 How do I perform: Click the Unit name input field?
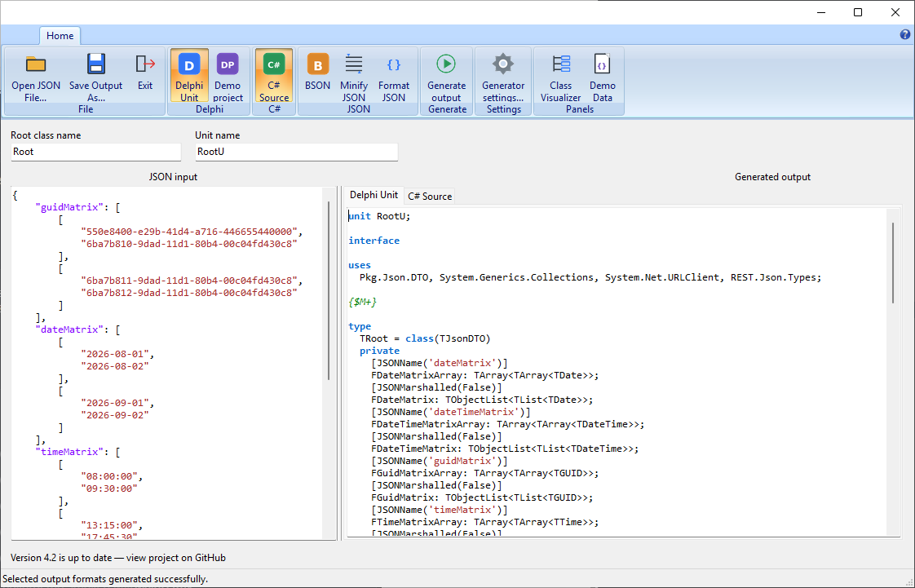pos(297,152)
